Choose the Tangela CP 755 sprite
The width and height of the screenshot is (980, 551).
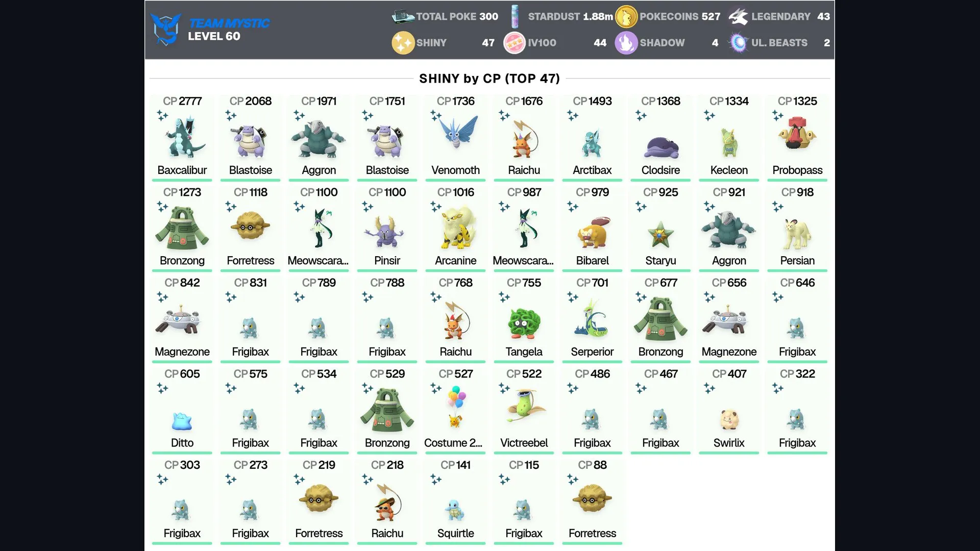tap(524, 323)
